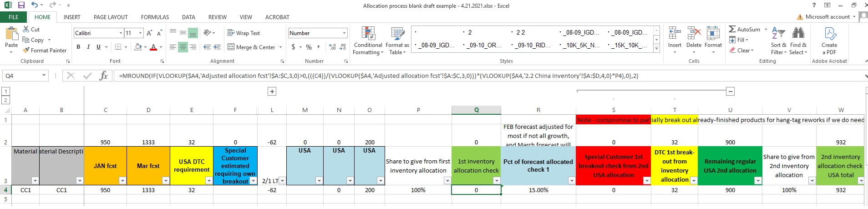
Task: Open the Number format dropdown
Action: click(x=344, y=33)
